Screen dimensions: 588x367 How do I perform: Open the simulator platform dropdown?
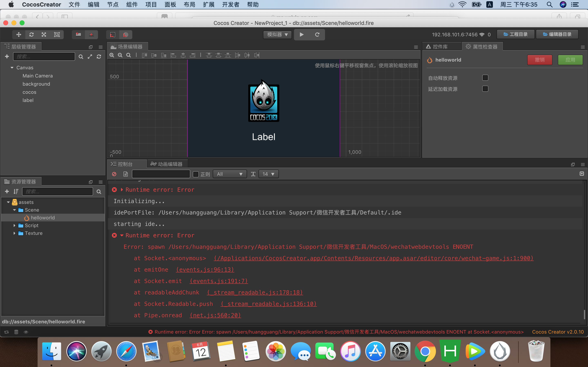277,34
